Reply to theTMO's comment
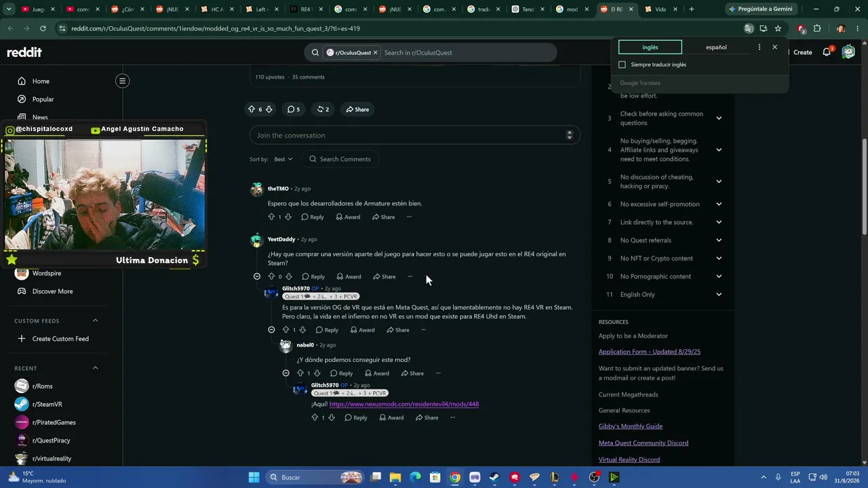Screen dimensions: 868x488 pos(313,217)
